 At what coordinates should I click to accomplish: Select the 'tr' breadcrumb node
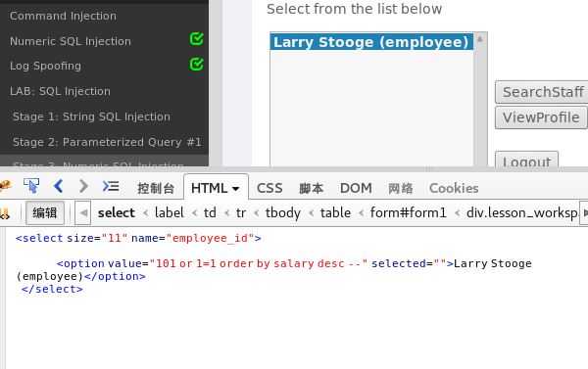[x=241, y=212]
